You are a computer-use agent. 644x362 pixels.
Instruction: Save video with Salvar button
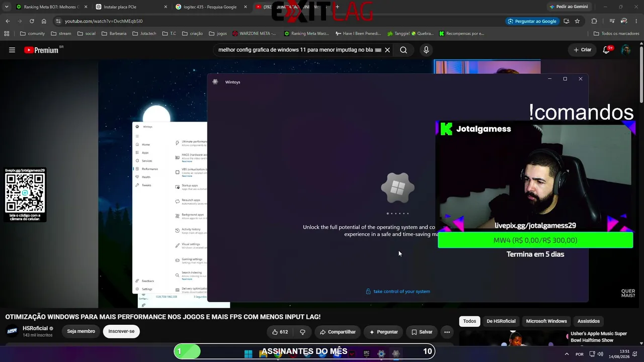coord(422,332)
